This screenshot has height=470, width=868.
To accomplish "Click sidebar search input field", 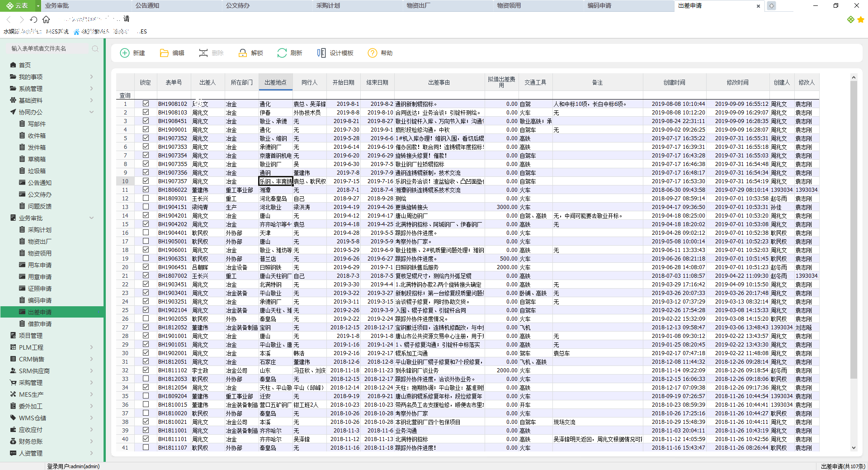I will pyautogui.click(x=50, y=48).
